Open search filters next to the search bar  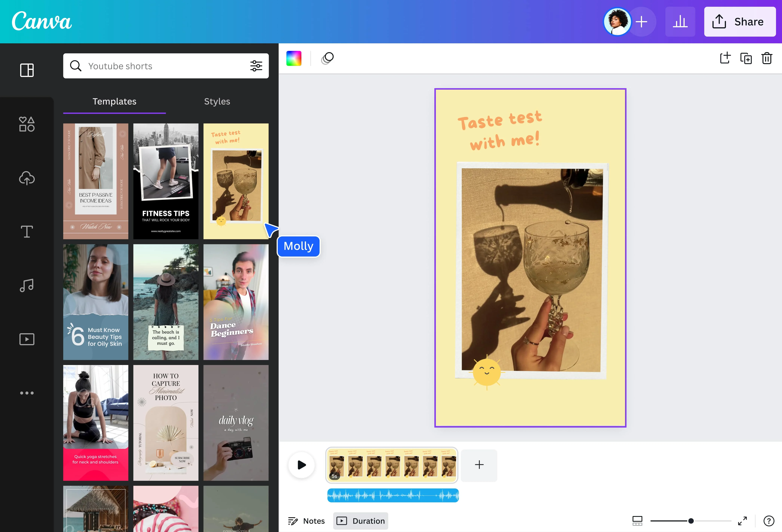point(256,66)
